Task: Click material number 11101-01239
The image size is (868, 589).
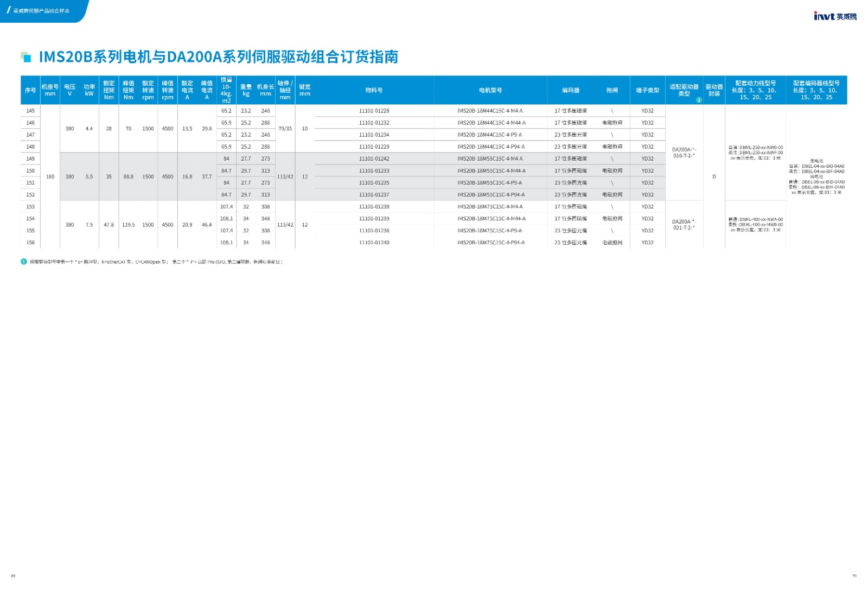Action: pos(374,218)
